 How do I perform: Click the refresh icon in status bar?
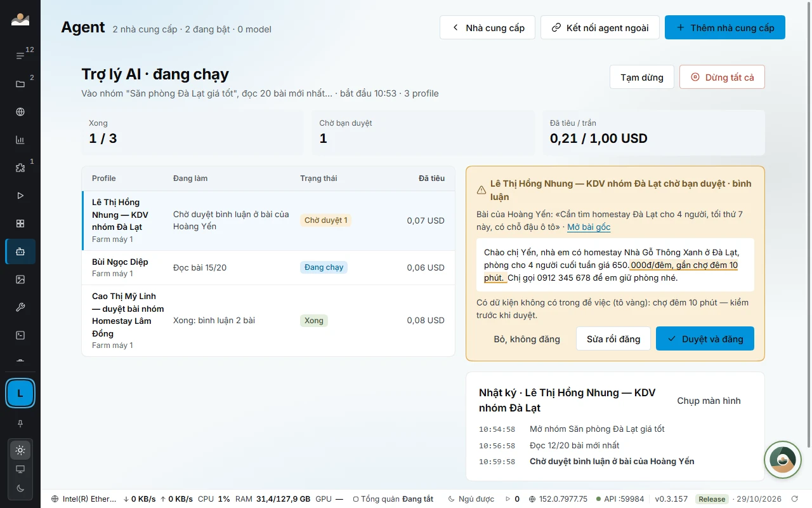pyautogui.click(x=795, y=499)
